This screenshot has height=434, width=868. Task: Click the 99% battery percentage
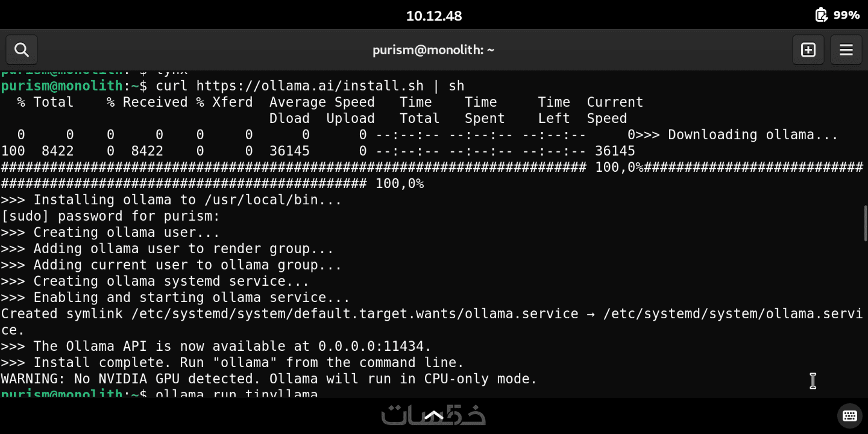coord(846,15)
